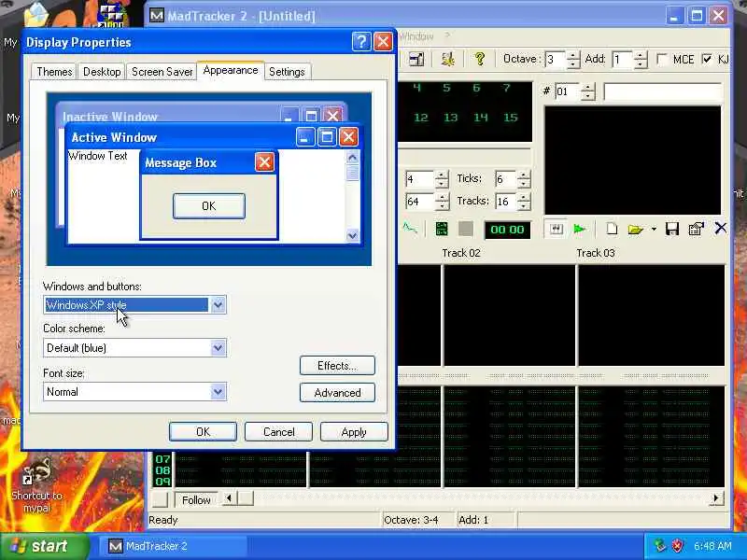Open the Font size dropdown
Screen dimensions: 747x560
point(218,392)
